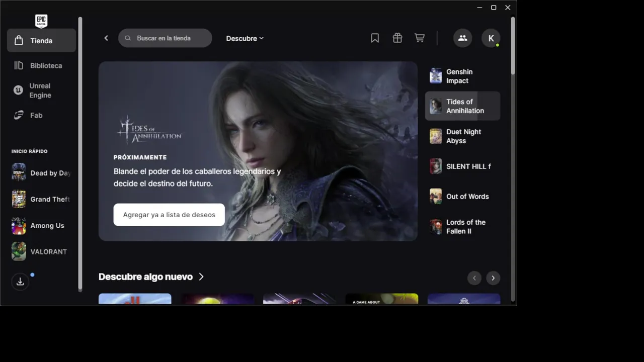Launch Grand Theft Auto from quick launch

point(41,199)
